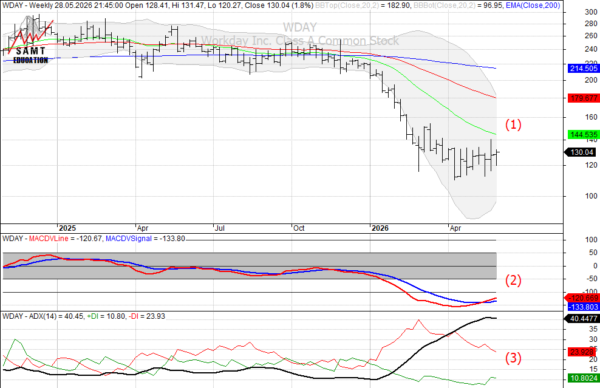
Task: Click the red 23.928 -DI value tag
Action: 582,352
